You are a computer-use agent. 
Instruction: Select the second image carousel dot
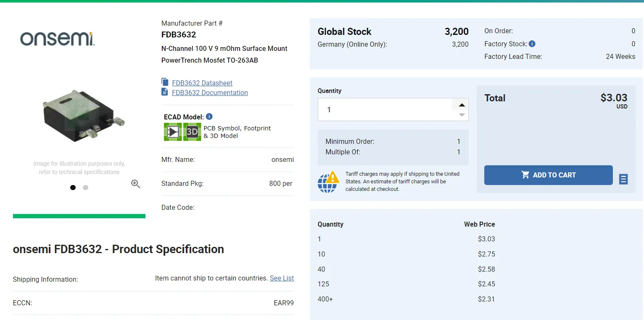[x=86, y=188]
